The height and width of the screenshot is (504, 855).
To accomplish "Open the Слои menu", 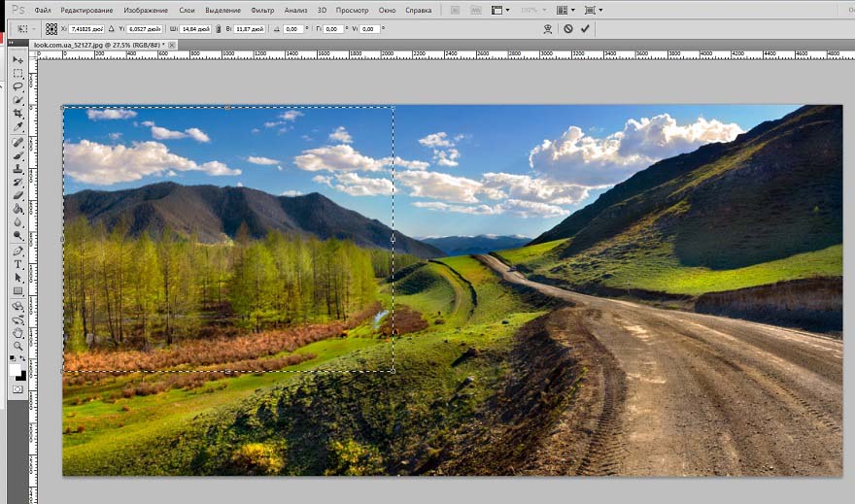I will point(187,11).
